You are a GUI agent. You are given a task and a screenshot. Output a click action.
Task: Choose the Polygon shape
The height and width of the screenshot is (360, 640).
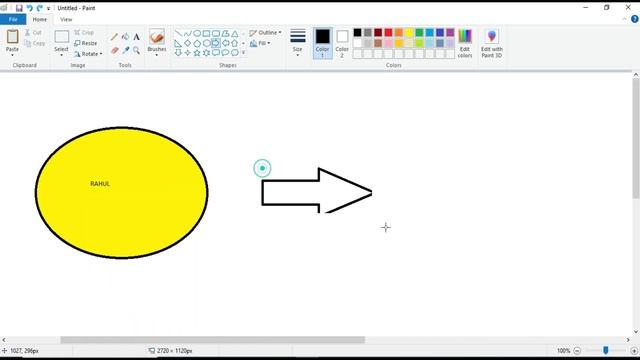[x=225, y=33]
